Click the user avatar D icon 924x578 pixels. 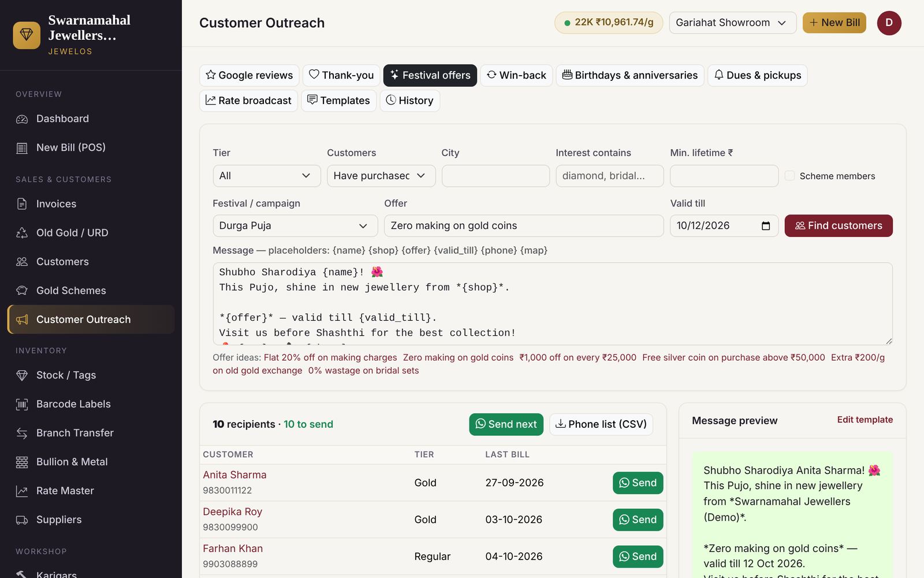point(889,23)
